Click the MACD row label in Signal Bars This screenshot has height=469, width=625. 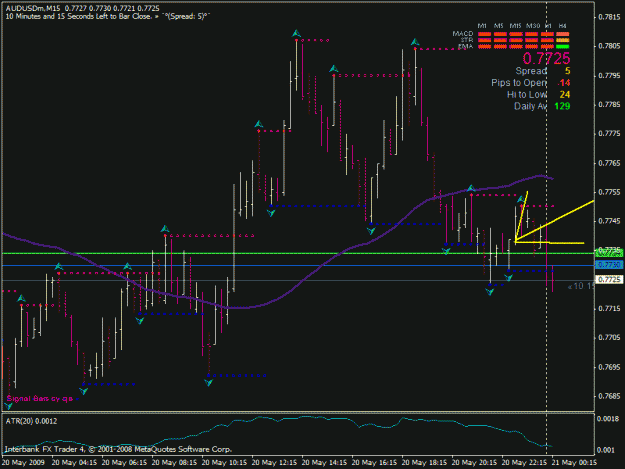click(x=463, y=34)
